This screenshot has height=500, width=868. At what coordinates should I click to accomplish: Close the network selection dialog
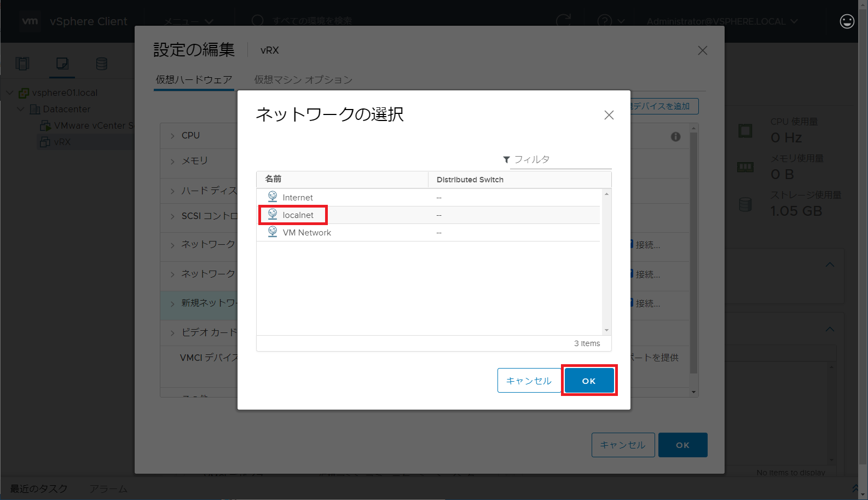coord(609,115)
